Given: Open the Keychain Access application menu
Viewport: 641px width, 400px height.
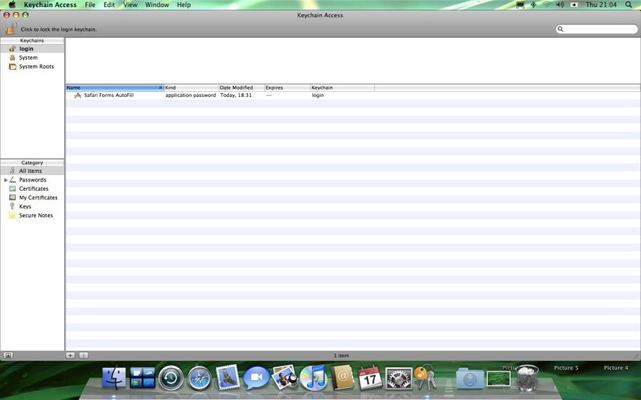Looking at the screenshot, I should click(50, 4).
